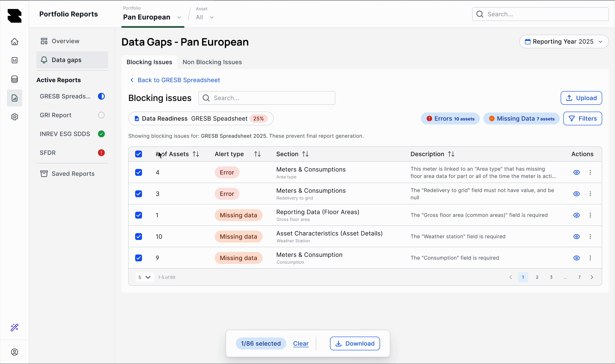Sort by Section column arrows
The height and width of the screenshot is (364, 615).
pyautogui.click(x=305, y=154)
